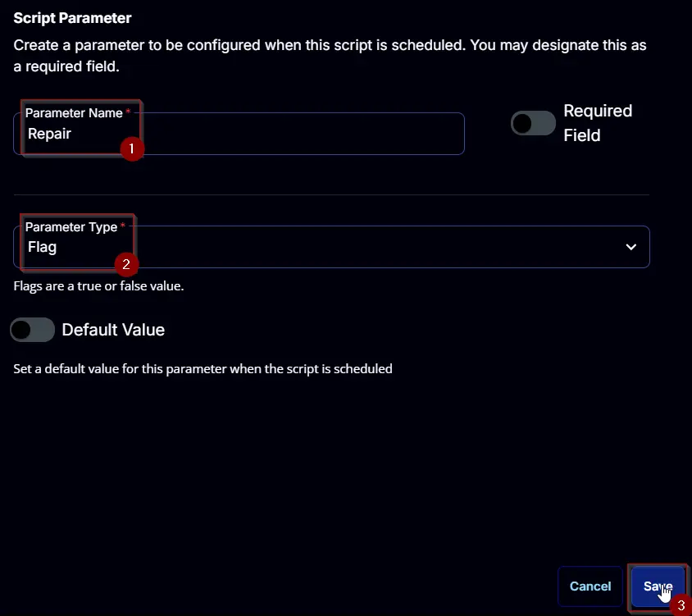Click the Cancel button

click(x=590, y=586)
